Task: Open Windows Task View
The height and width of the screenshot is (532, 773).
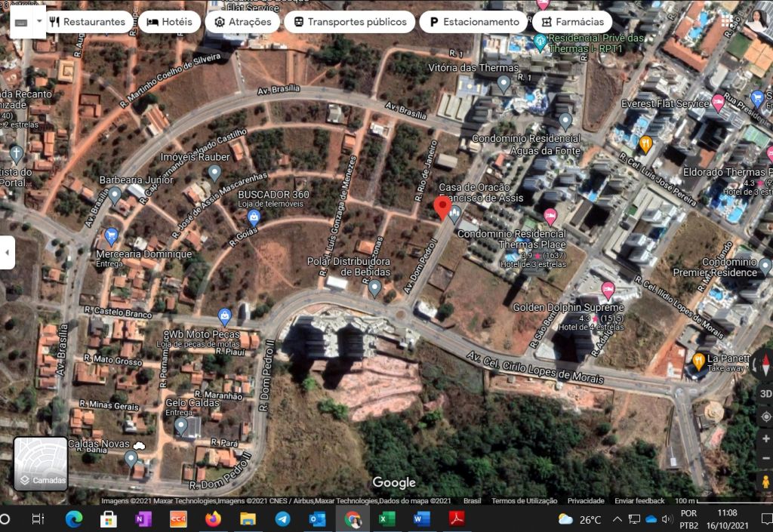Action: point(38,518)
